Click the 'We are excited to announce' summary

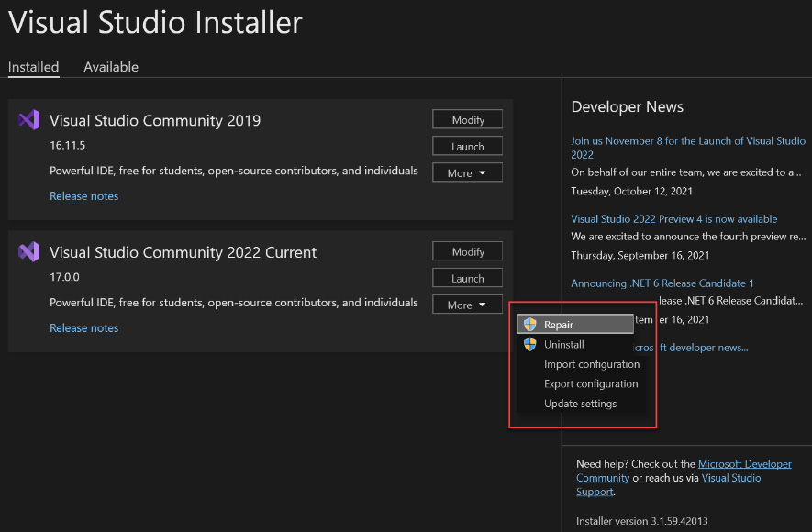(688, 237)
